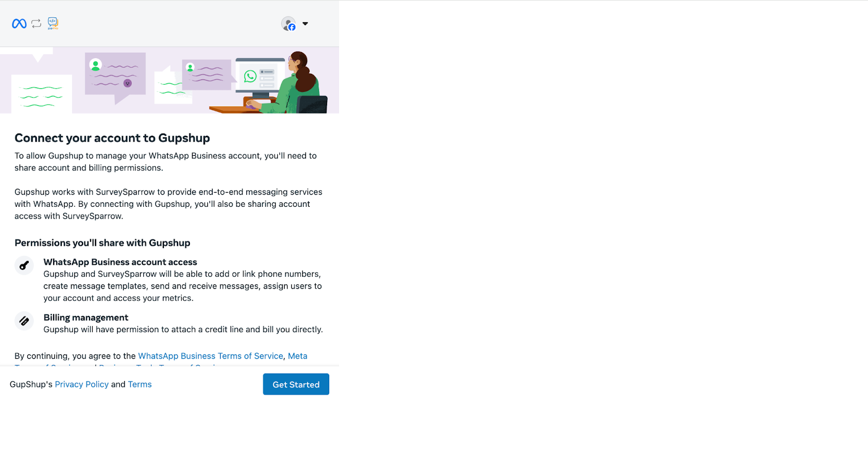The image size is (868, 470).
Task: Open GupShup's Terms link
Action: pos(140,384)
